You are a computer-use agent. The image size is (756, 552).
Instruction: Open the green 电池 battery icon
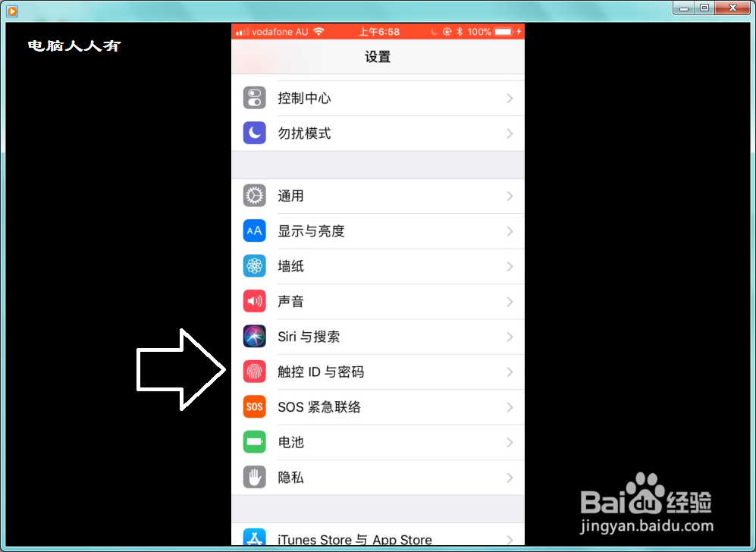tap(254, 442)
